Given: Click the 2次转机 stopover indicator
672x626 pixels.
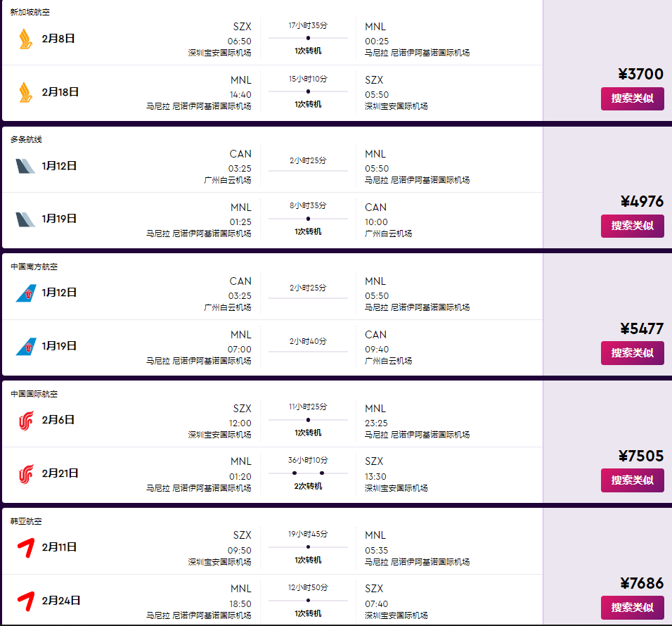Looking at the screenshot, I should 308,486.
